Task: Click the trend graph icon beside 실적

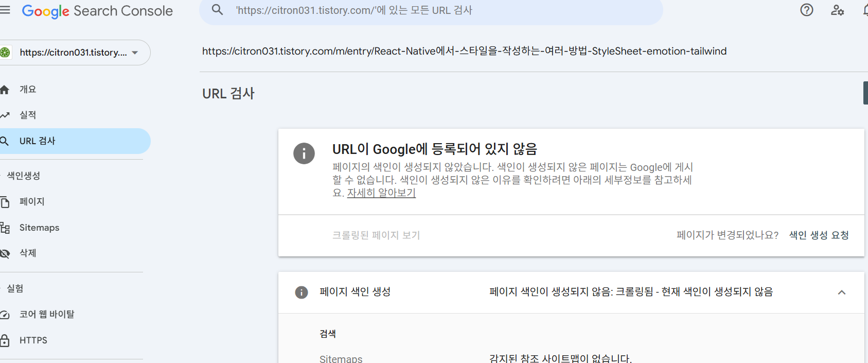Action: tap(5, 115)
